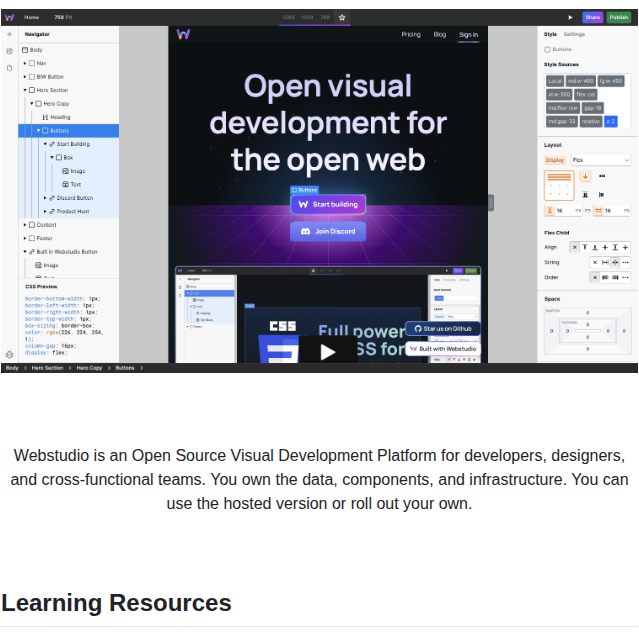Click Hero Section in the bottom breadcrumb
The width and height of the screenshot is (639, 640).
tap(47, 368)
